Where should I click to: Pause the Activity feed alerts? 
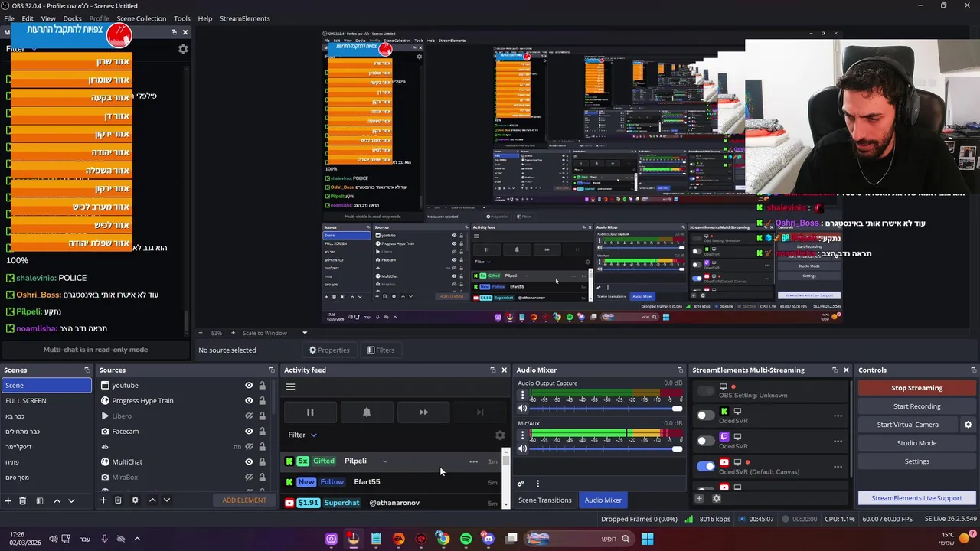[x=310, y=412]
